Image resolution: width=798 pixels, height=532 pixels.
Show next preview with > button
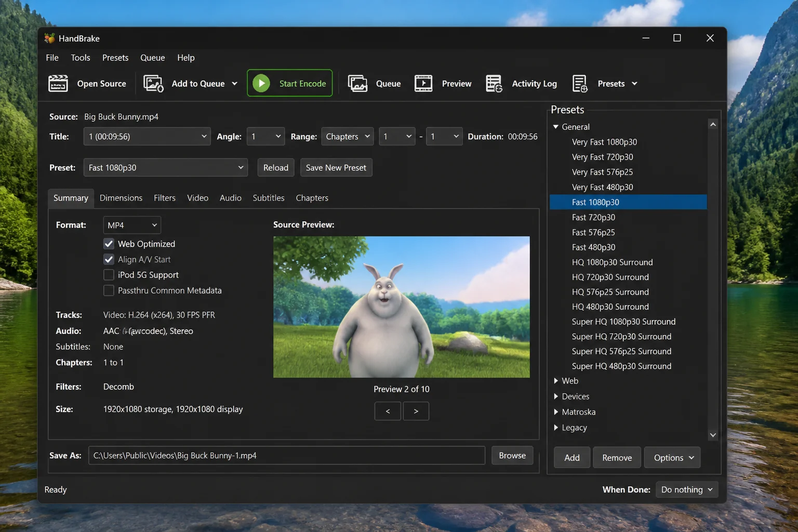tap(416, 411)
